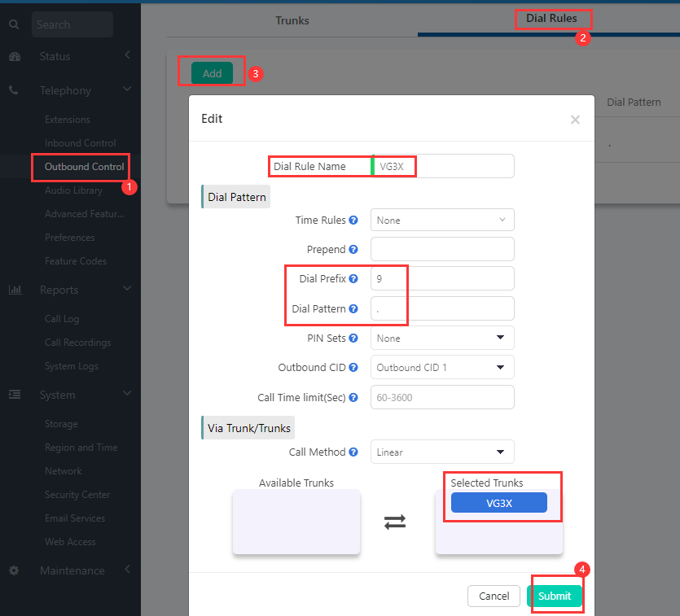Open the Call Method dropdown
Screen dimensions: 680x616
(x=442, y=452)
